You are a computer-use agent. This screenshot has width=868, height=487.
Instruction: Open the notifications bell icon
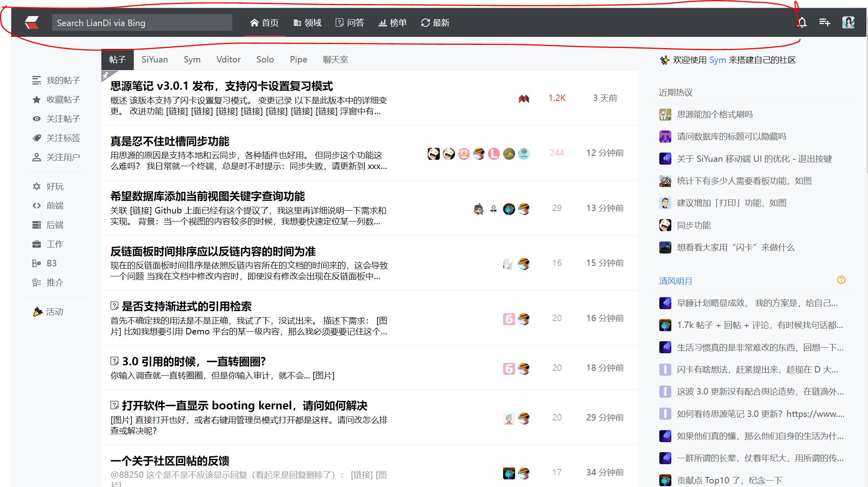point(802,22)
